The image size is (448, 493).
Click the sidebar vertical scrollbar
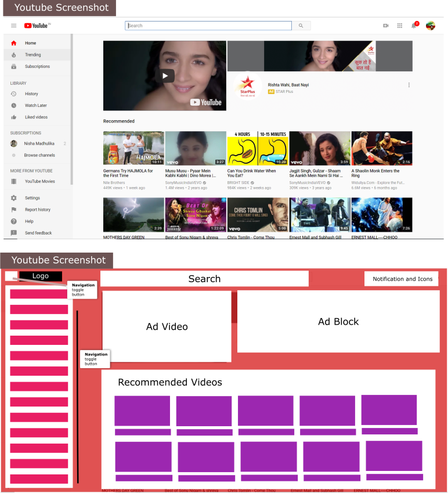pos(71,109)
